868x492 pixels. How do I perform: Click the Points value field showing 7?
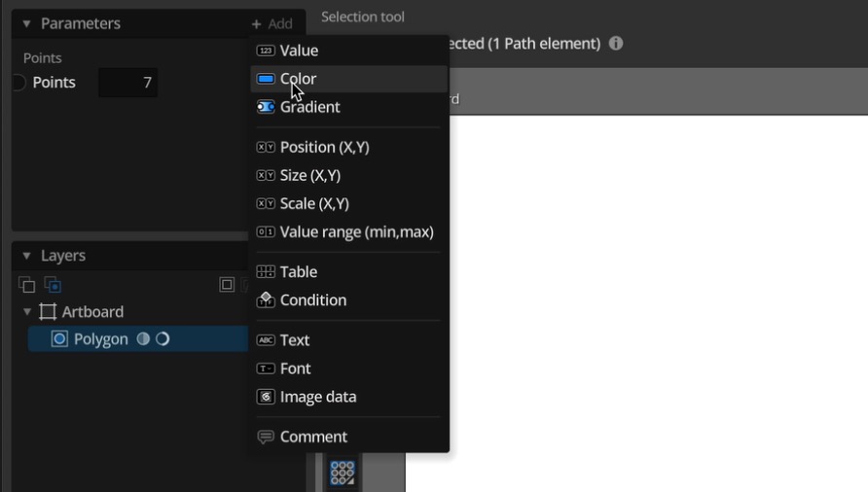coord(127,83)
